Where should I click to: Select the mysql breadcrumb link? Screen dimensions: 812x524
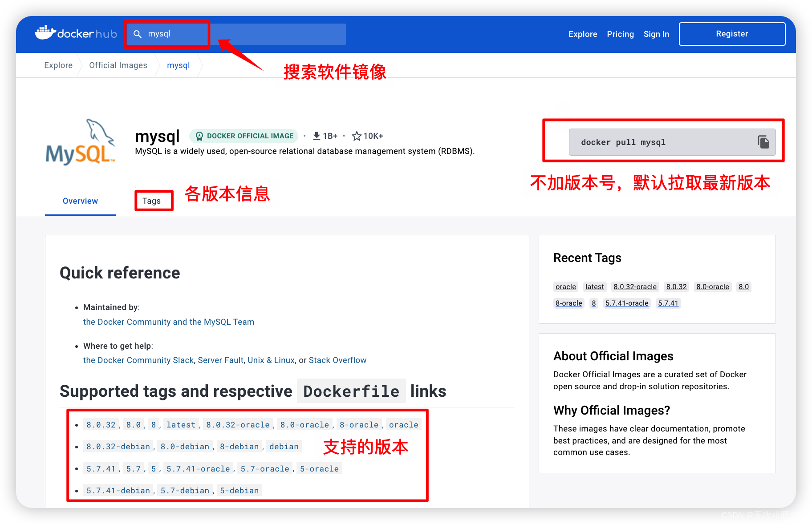(178, 65)
